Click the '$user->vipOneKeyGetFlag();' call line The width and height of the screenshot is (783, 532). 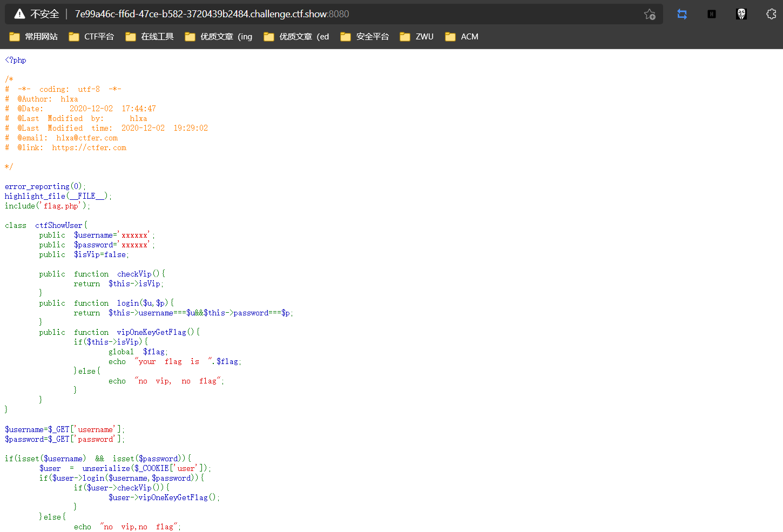click(x=164, y=497)
